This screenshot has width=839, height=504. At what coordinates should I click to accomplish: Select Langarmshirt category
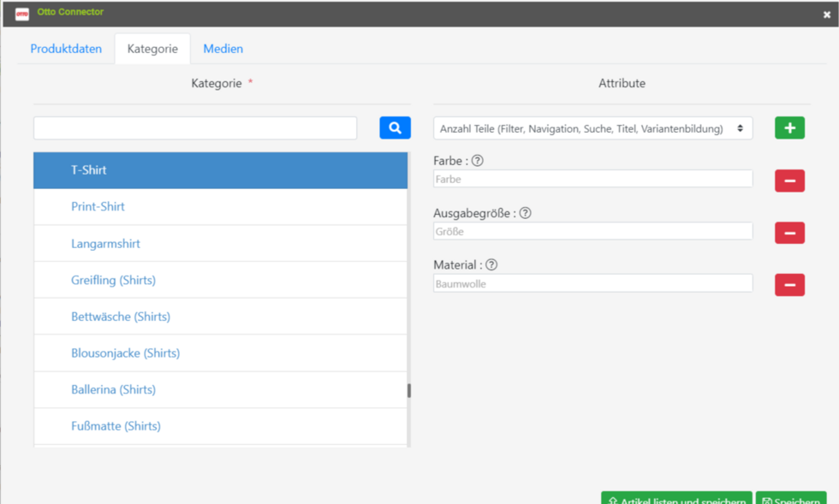click(221, 243)
